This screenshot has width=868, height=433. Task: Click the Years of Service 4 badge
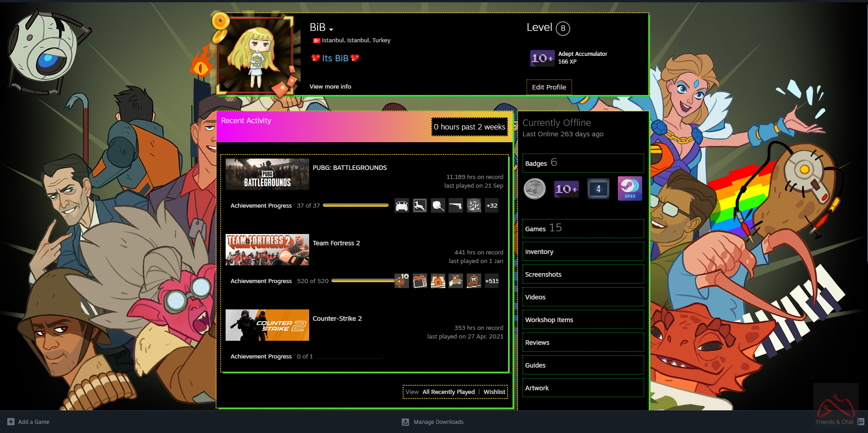(x=598, y=189)
